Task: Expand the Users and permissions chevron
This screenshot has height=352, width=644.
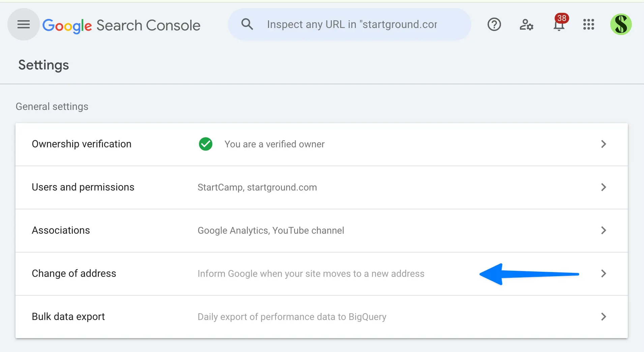Action: (604, 187)
